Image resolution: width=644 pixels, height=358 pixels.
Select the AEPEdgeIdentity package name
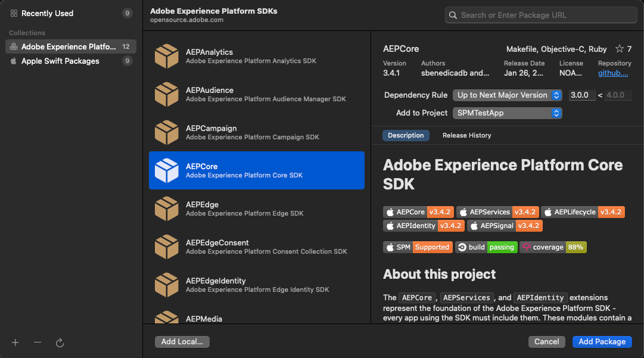point(216,281)
